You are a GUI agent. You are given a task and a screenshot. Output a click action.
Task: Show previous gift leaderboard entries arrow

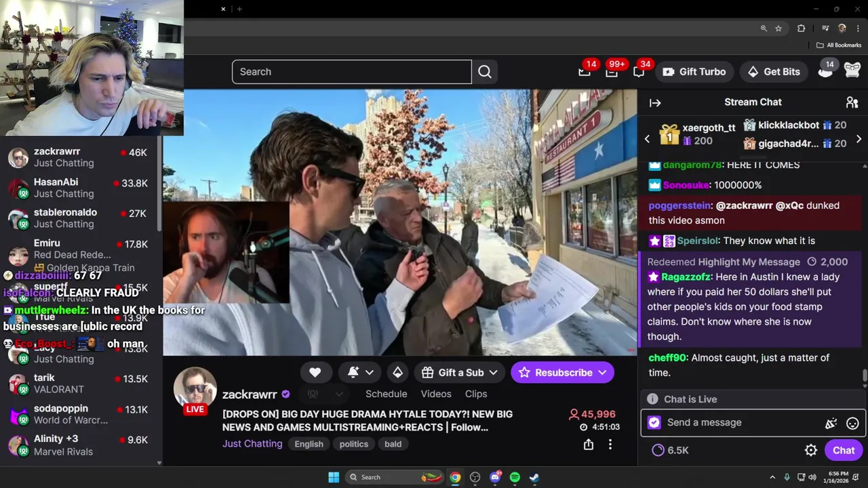point(647,139)
